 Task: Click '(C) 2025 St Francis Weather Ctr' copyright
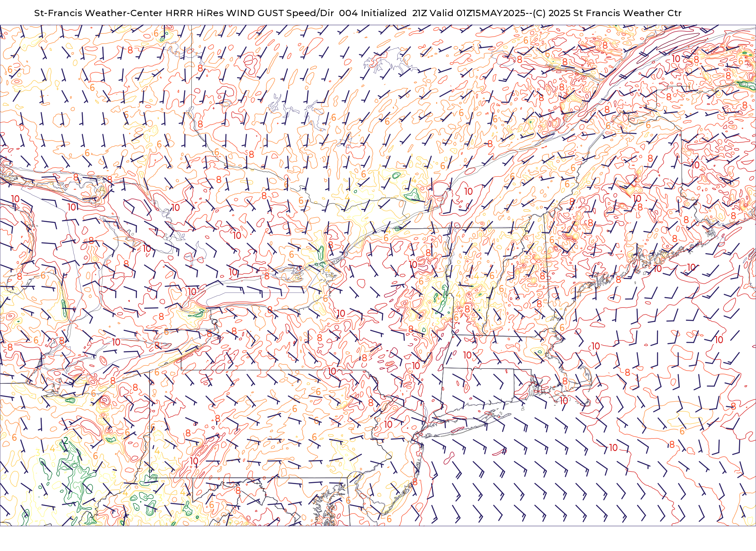(x=607, y=13)
